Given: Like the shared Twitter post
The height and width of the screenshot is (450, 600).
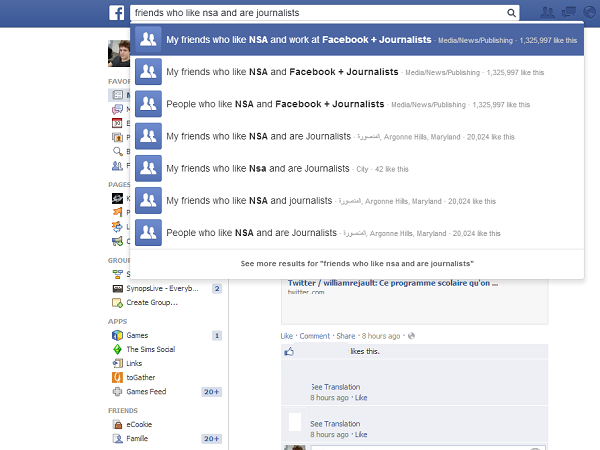Looking at the screenshot, I should 287,336.
